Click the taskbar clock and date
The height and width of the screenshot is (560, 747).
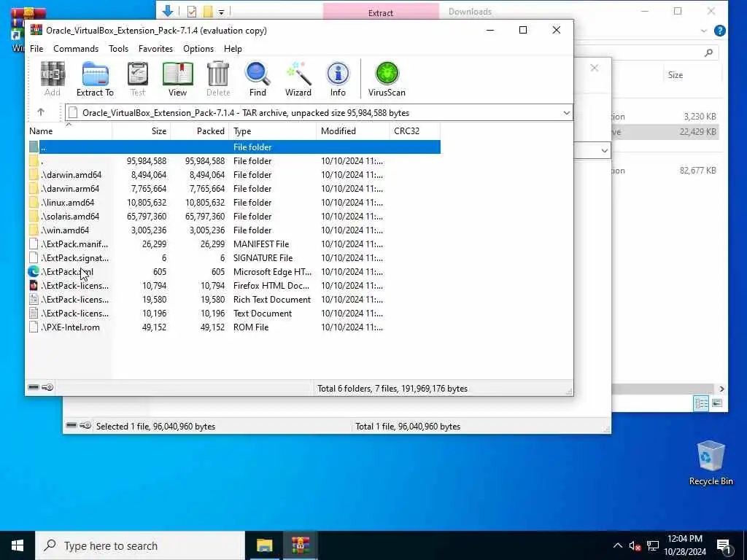[684, 545]
